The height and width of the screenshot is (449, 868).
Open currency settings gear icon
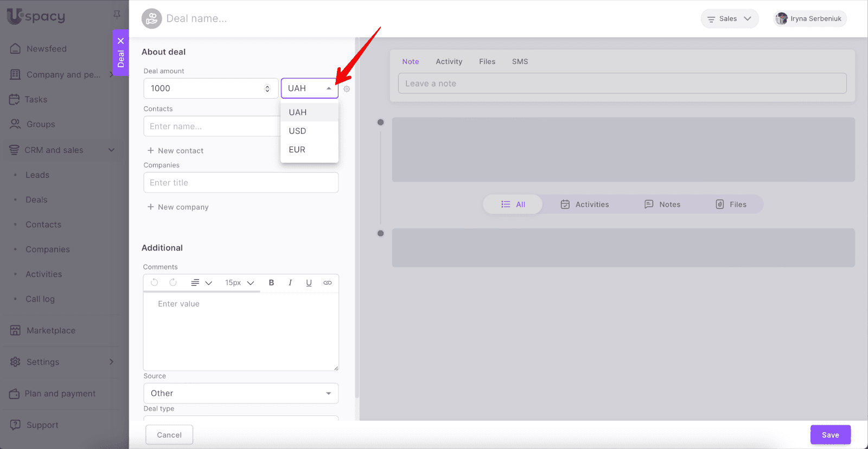[x=347, y=89]
